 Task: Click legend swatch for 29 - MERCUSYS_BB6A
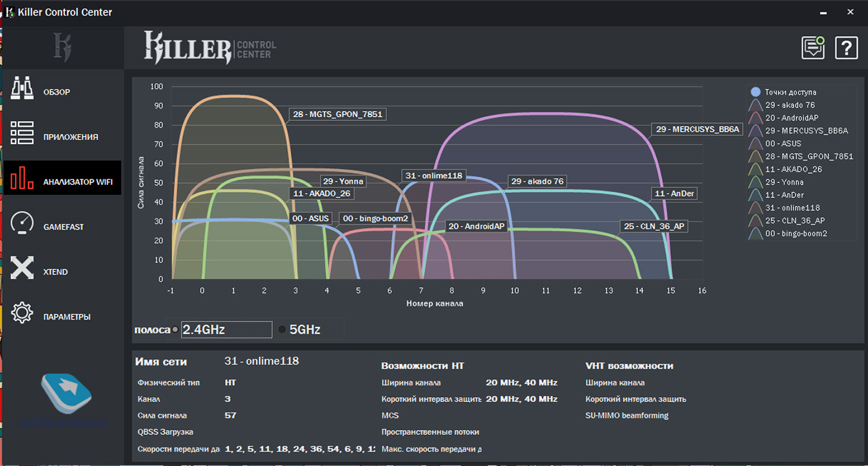(x=755, y=130)
